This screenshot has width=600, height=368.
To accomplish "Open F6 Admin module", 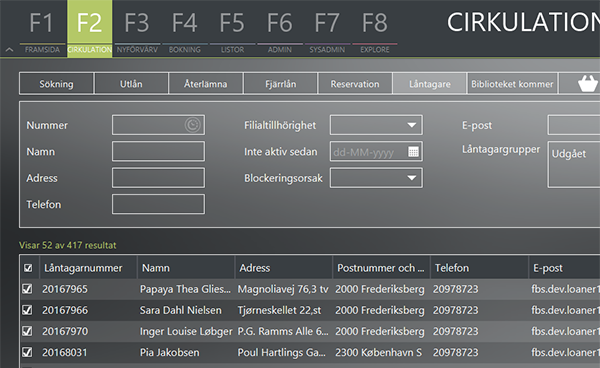I will (280, 29).
